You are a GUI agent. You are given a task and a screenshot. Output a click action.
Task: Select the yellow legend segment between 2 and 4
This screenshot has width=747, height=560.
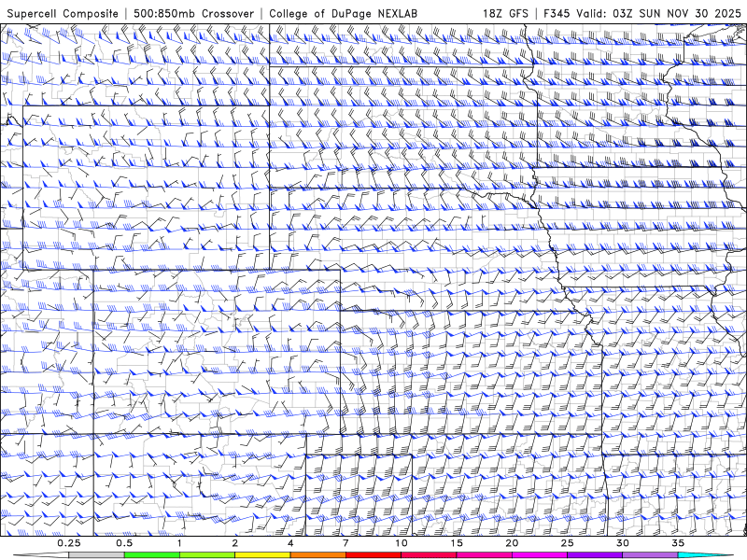(262, 555)
